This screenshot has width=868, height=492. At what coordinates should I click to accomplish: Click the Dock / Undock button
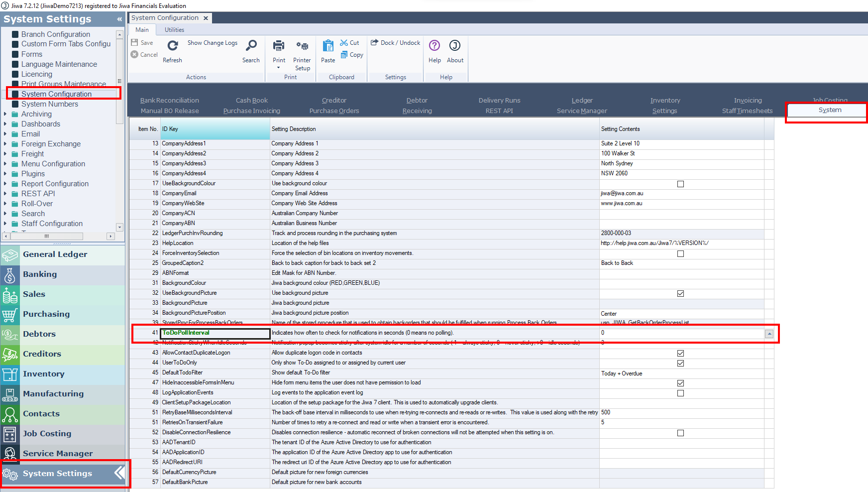(396, 43)
